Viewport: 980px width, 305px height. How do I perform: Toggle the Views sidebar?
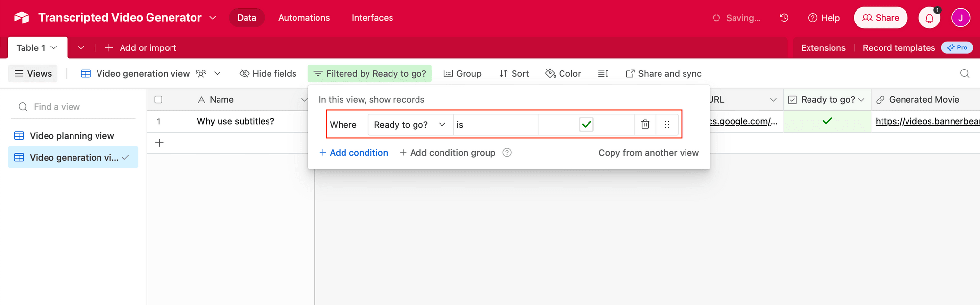tap(33, 73)
